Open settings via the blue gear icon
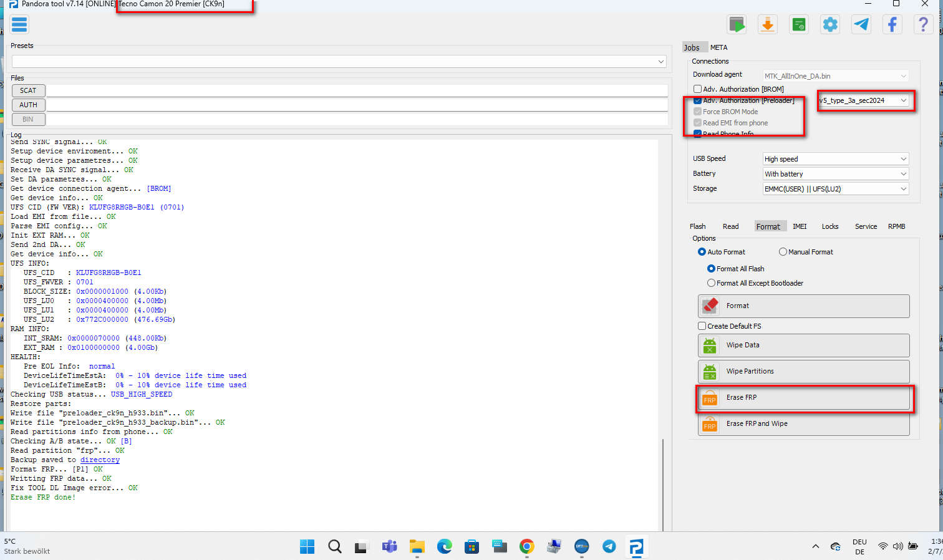The width and height of the screenshot is (943, 560). 830,25
